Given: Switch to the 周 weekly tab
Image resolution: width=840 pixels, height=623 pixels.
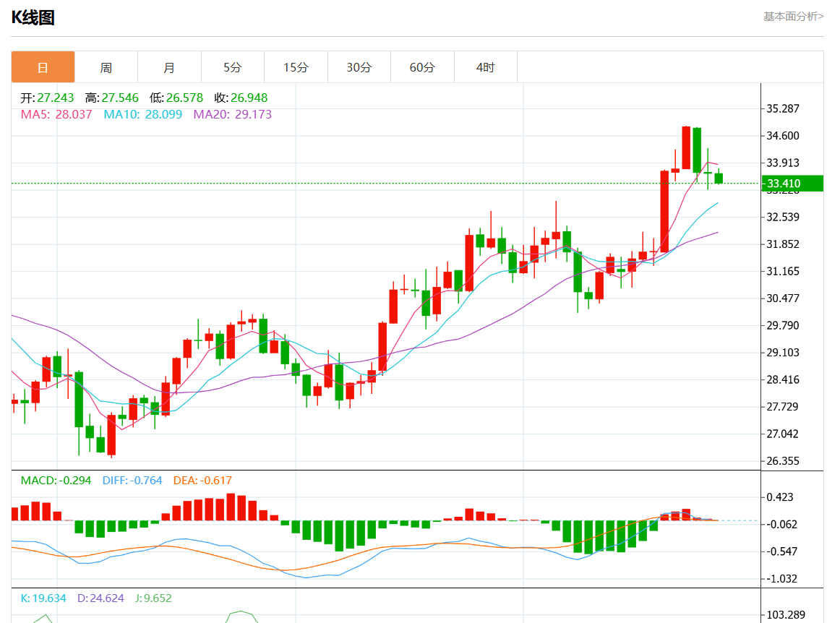Looking at the screenshot, I should tap(106, 67).
